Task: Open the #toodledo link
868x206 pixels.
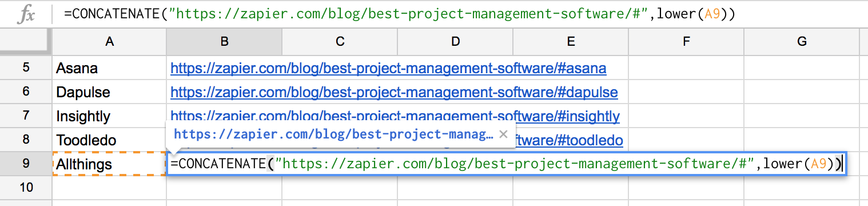Action: click(x=570, y=141)
